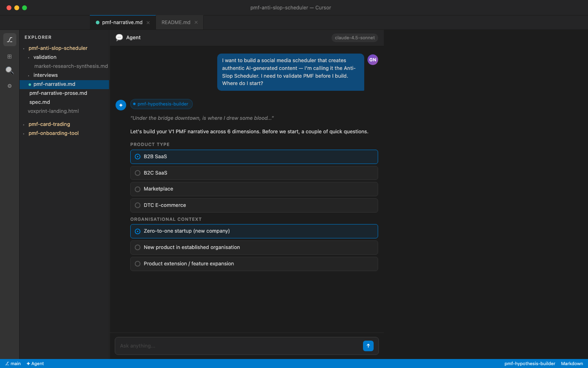Click the ORGANISATIONAL CONTEXT section label
The height and width of the screenshot is (368, 588).
coord(166,219)
